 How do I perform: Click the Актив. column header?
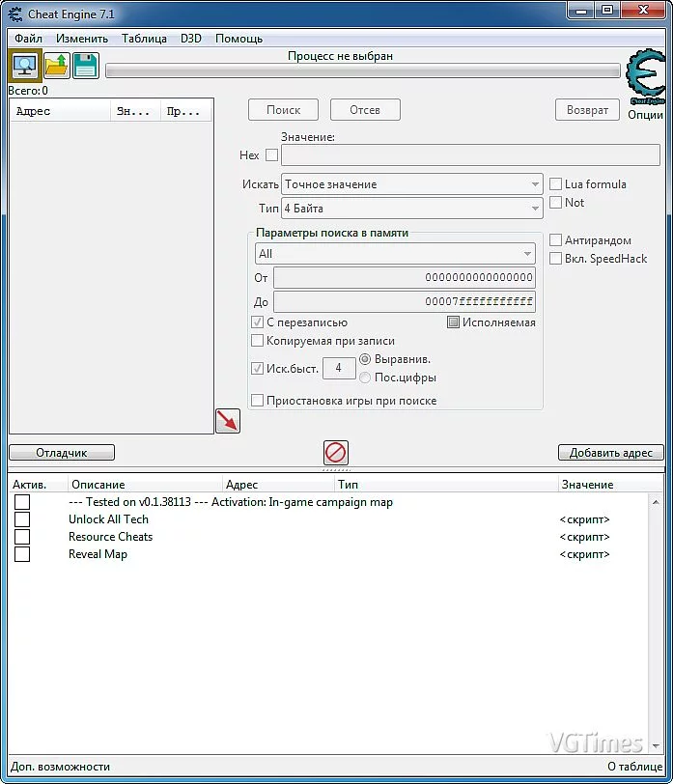[38, 485]
